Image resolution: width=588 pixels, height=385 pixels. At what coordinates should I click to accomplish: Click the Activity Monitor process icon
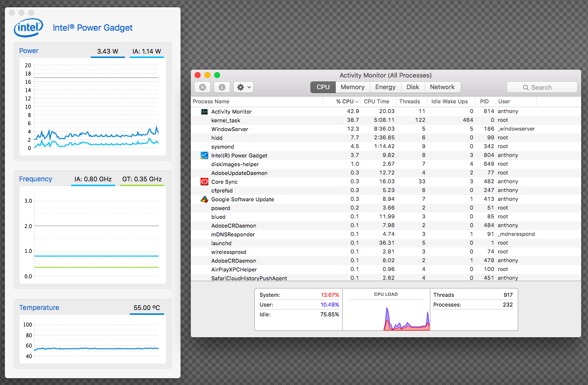pos(204,112)
